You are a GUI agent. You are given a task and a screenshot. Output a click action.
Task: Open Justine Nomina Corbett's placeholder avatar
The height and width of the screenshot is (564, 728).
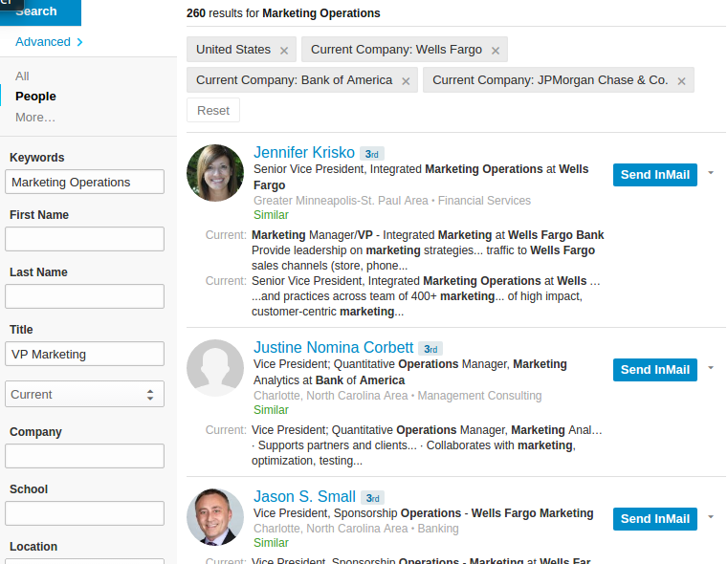pyautogui.click(x=215, y=368)
